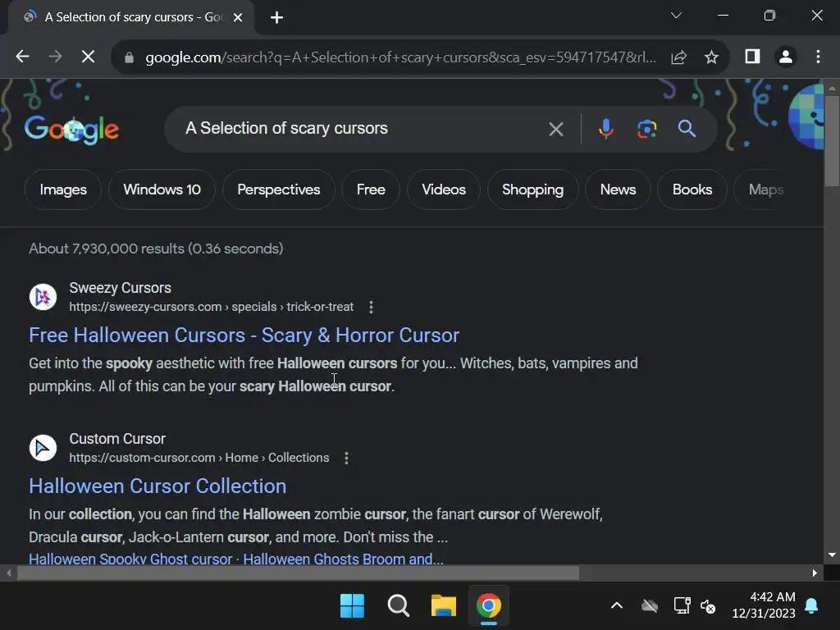Screen dimensions: 840x630
Task: Click the Custom Cursor site name
Action: pos(117,439)
